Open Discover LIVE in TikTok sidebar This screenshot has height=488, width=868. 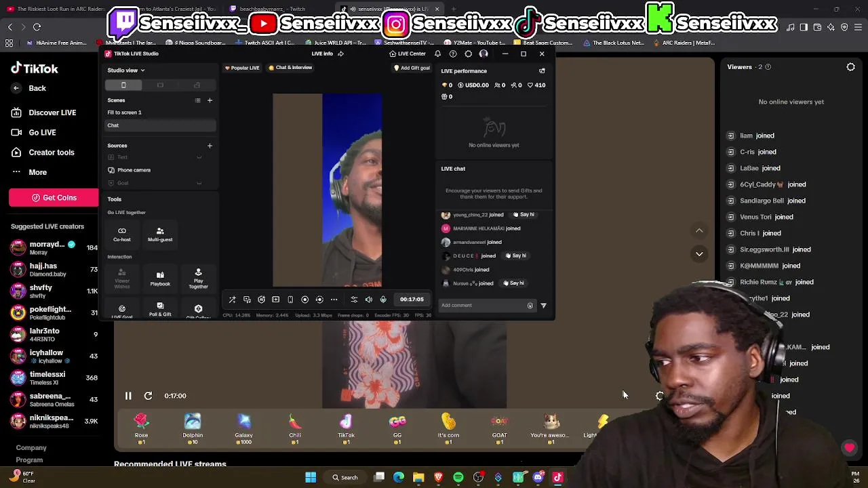coord(43,113)
